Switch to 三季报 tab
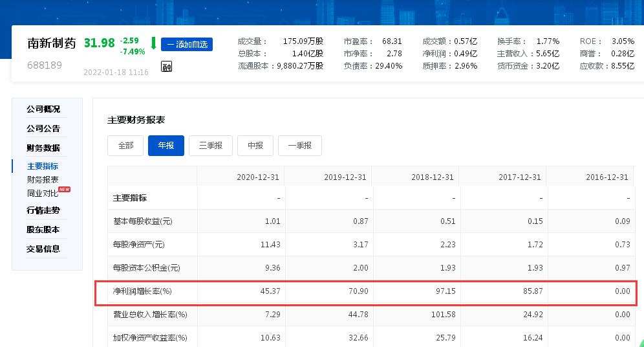644x347 pixels. coord(211,146)
